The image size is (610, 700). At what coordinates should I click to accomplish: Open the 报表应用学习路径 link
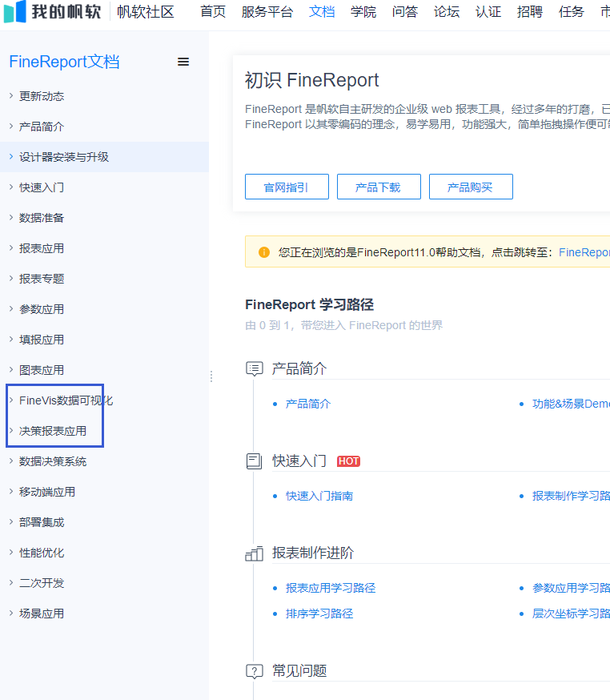tap(330, 588)
